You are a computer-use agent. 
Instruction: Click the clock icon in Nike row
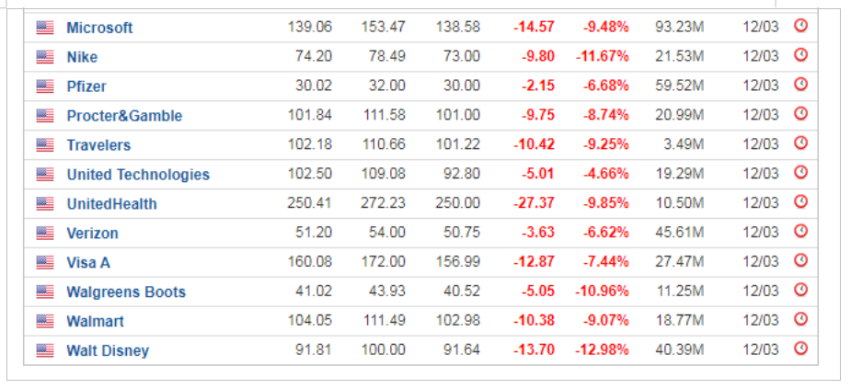[x=801, y=55]
